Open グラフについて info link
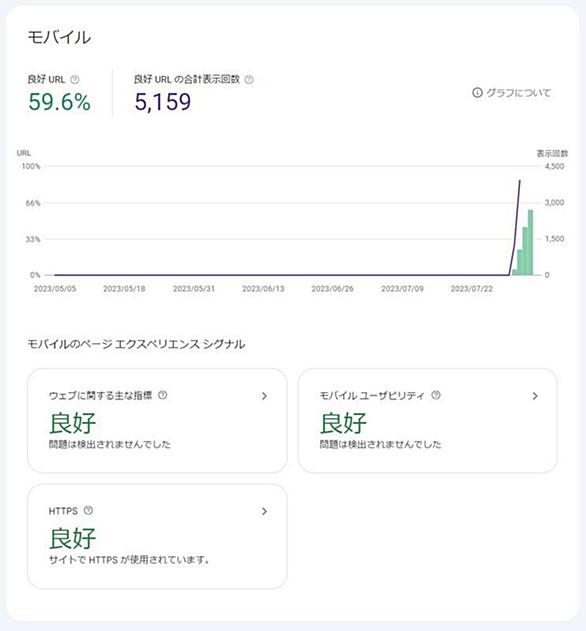This screenshot has width=586, height=631. click(x=511, y=93)
